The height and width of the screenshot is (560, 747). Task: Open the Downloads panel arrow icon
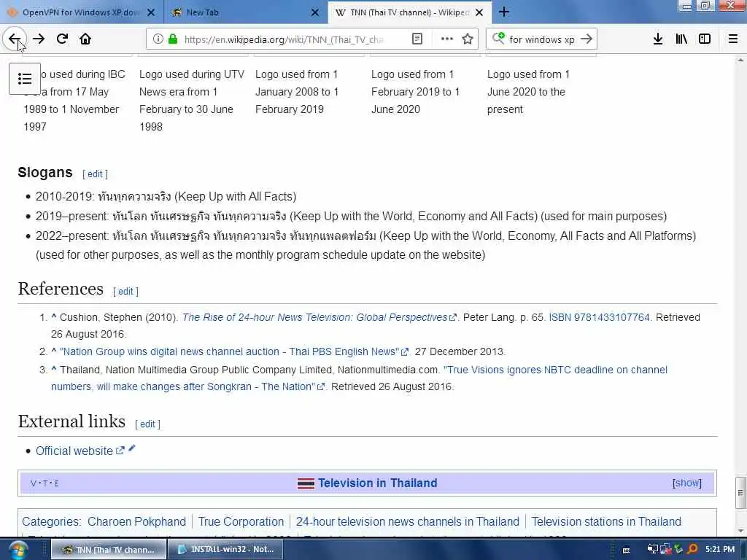[x=658, y=39]
